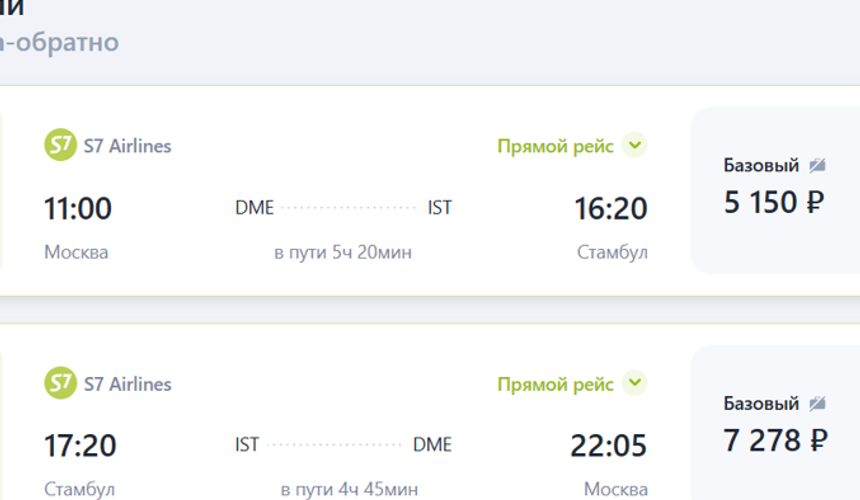Viewport: 860px width, 500px height.
Task: Click the S7 Airlines name on the return flight
Action: [127, 384]
